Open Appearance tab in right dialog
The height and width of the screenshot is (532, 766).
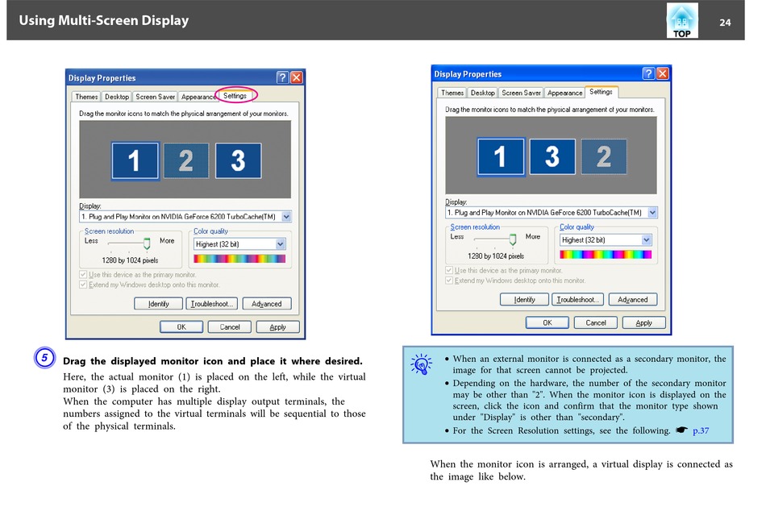click(564, 93)
